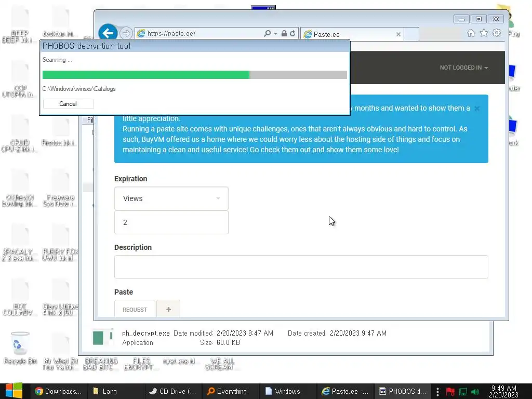
Task: Open the taskbar clock 9:49 AM
Action: point(503,391)
